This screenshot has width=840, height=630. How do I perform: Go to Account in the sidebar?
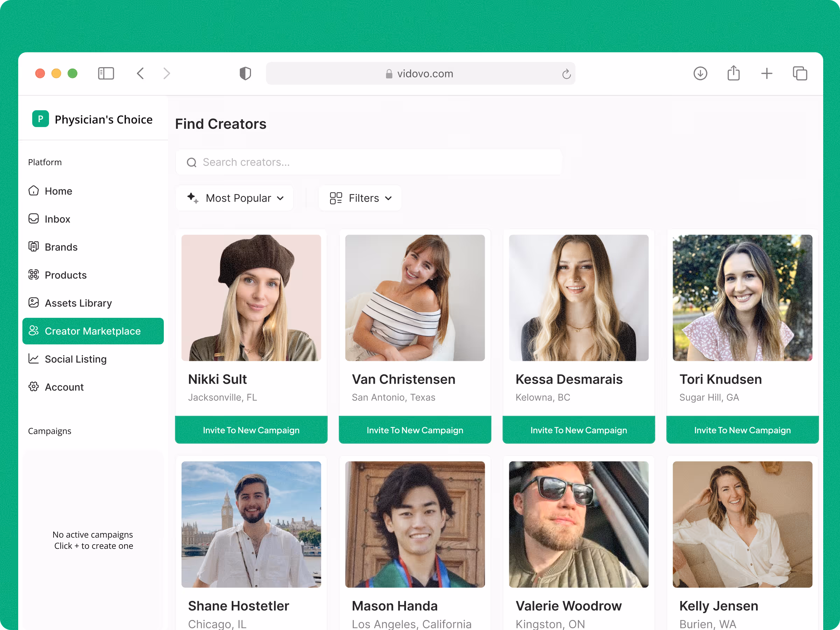click(93, 387)
